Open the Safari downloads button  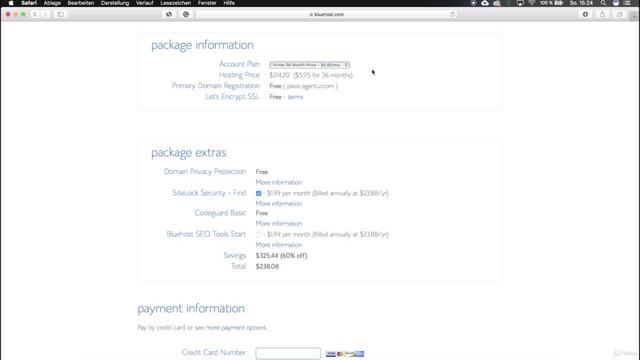point(585,14)
